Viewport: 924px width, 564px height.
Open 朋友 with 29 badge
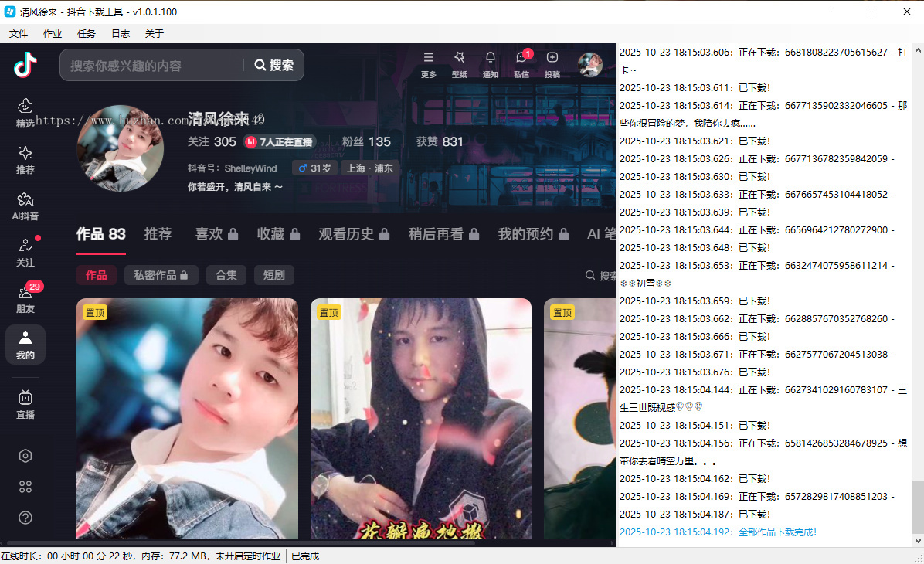coord(25,298)
